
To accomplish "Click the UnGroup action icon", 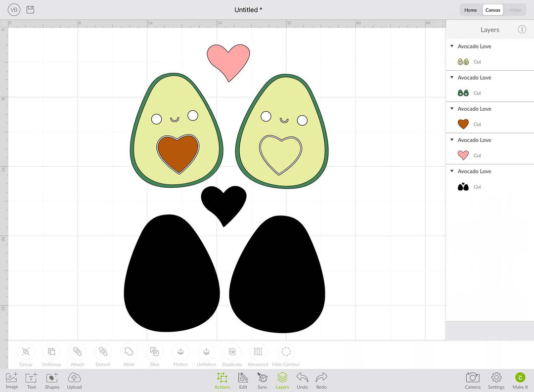I will pos(51,351).
